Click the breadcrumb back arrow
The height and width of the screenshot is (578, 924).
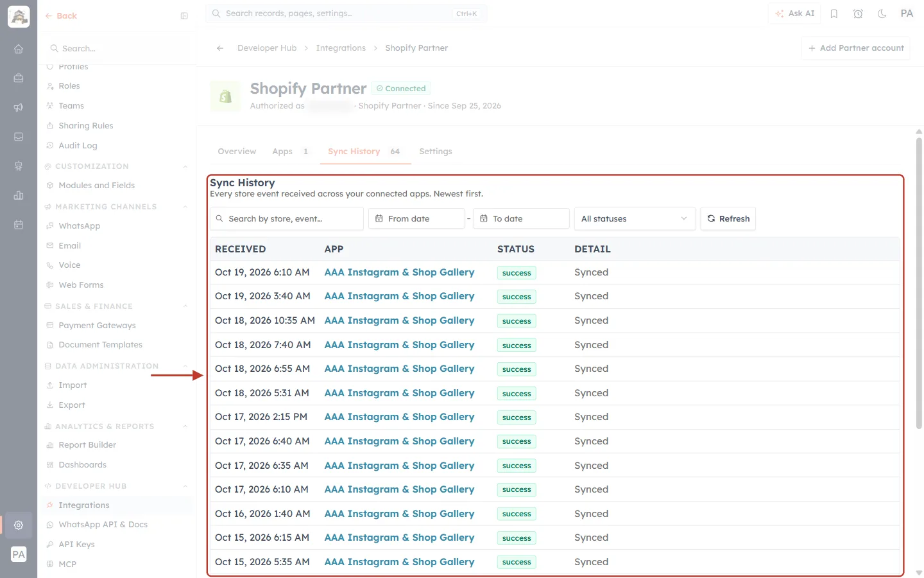[220, 48]
